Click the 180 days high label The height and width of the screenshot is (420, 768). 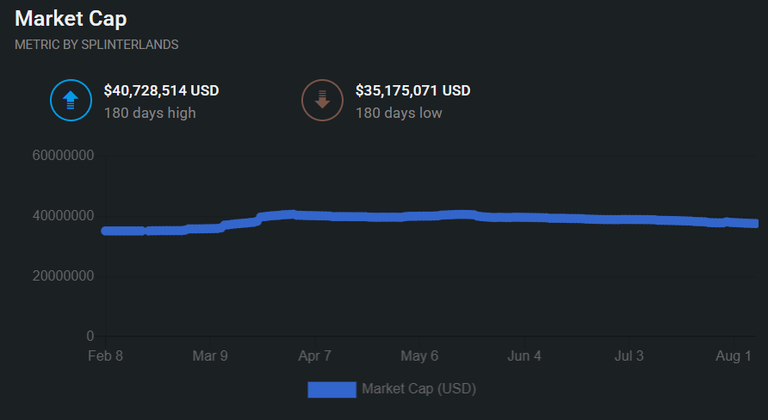[150, 113]
